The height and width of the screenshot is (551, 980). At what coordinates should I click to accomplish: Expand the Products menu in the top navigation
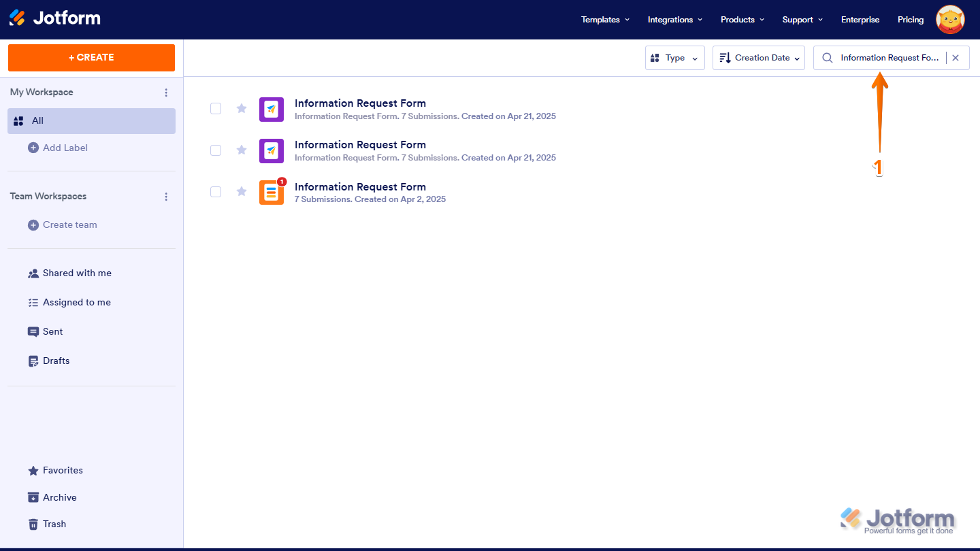tap(742, 20)
